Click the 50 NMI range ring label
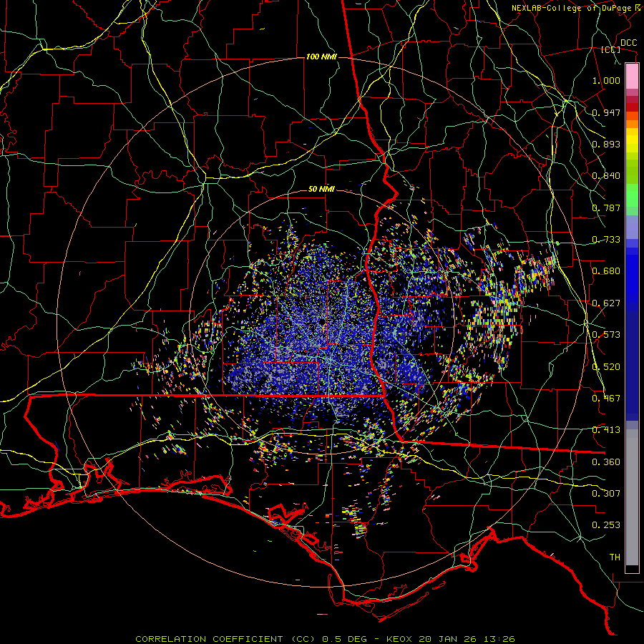The image size is (644, 644). pyautogui.click(x=321, y=190)
